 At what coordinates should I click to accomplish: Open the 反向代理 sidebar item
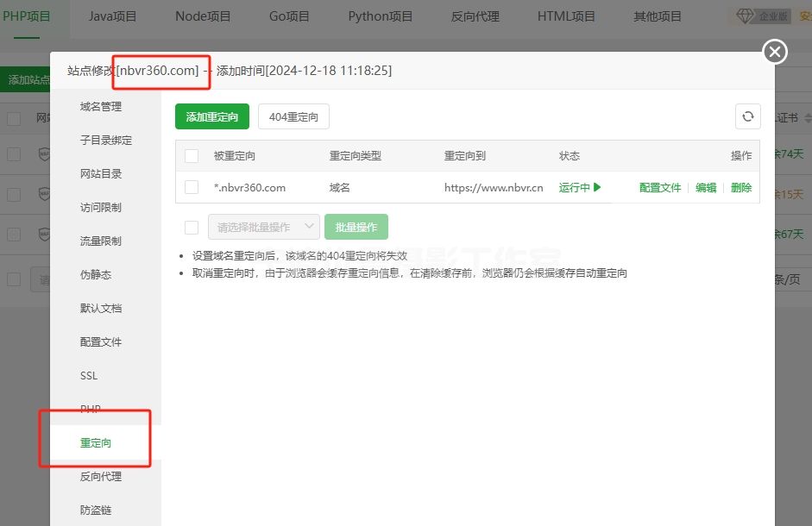click(x=101, y=477)
